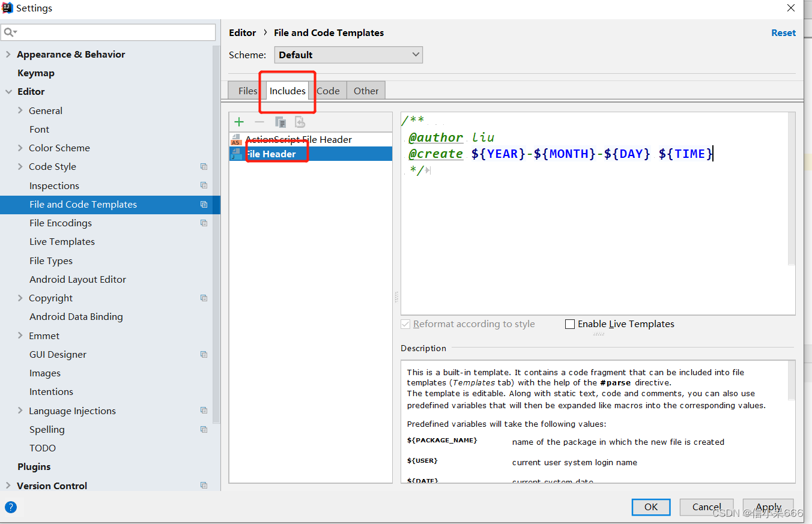Select ActionScript File Header template

click(311, 139)
